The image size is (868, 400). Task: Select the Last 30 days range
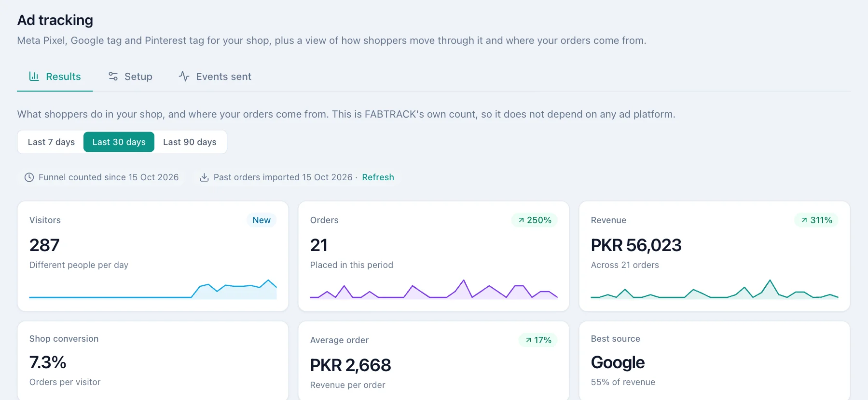(x=119, y=142)
